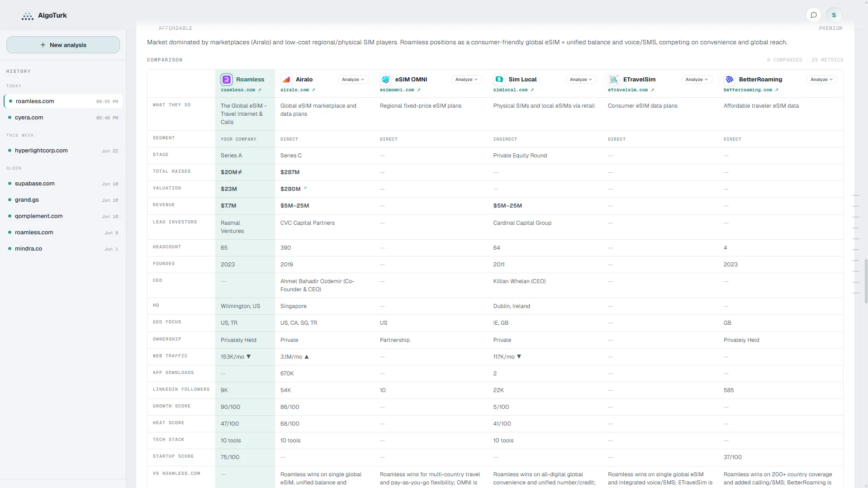Click the $20M total raised value
This screenshot has height=488, width=868.
coord(231,172)
